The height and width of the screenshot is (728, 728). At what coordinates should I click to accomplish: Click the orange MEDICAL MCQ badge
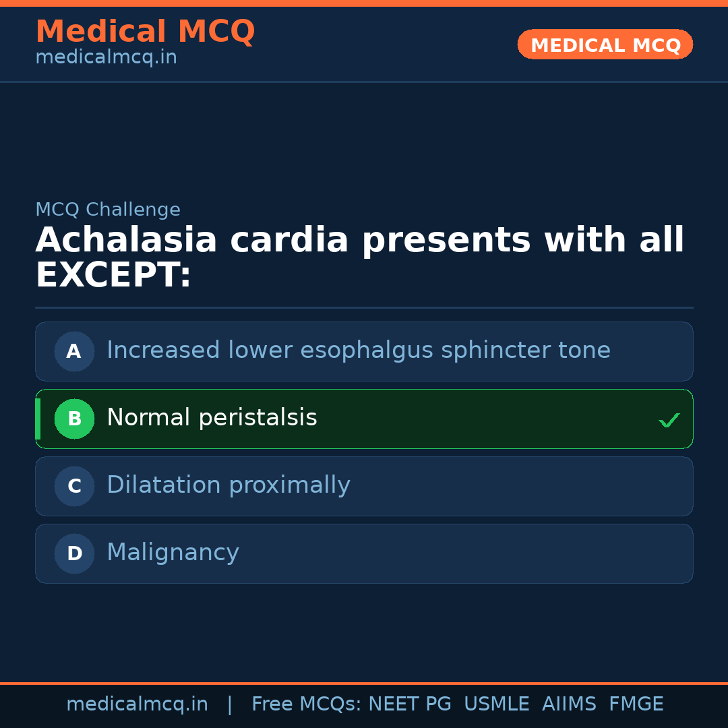605,44
